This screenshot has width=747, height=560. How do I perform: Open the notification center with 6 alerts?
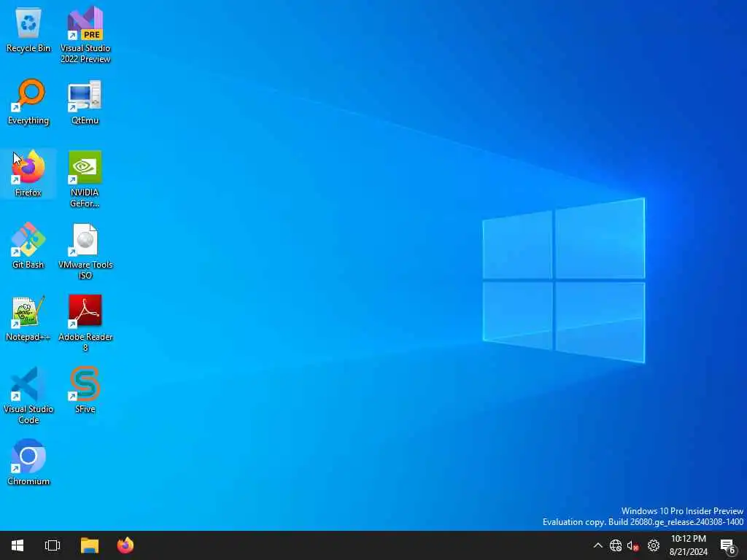click(x=728, y=546)
